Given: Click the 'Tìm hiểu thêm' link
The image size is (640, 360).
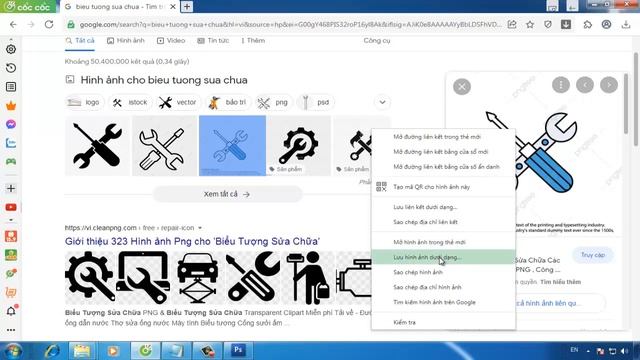Looking at the screenshot, I should point(560,282).
